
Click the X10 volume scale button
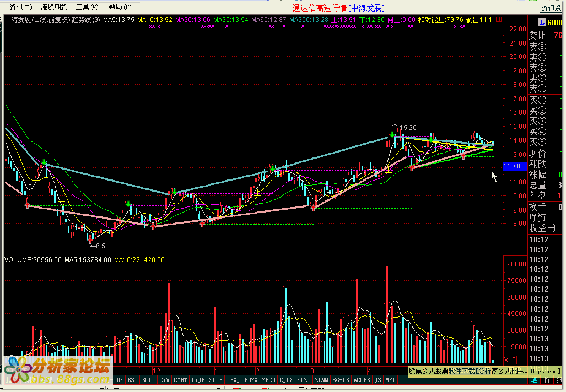tap(510, 360)
